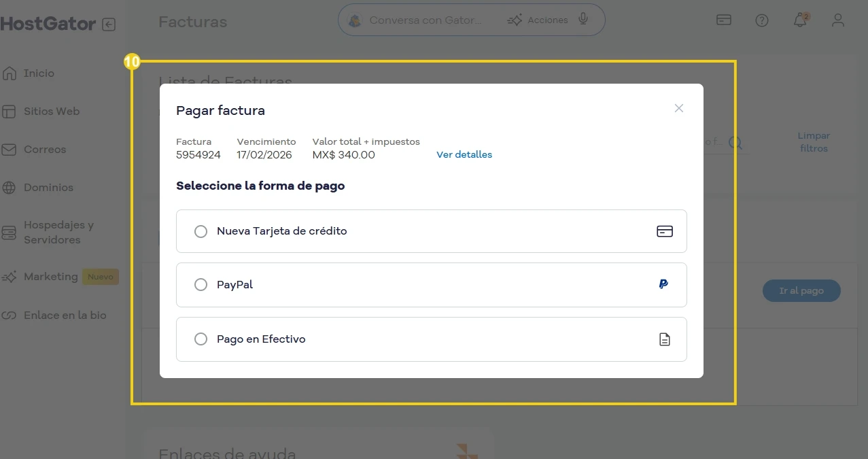Click the document icon beside Pago en Efectivo
This screenshot has height=459, width=868.
(x=664, y=339)
